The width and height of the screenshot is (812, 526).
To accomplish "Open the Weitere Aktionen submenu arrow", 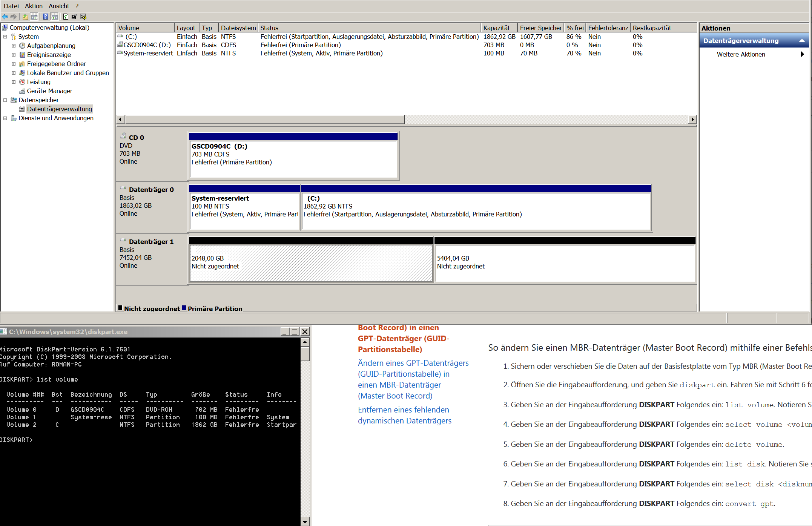I will click(x=802, y=54).
